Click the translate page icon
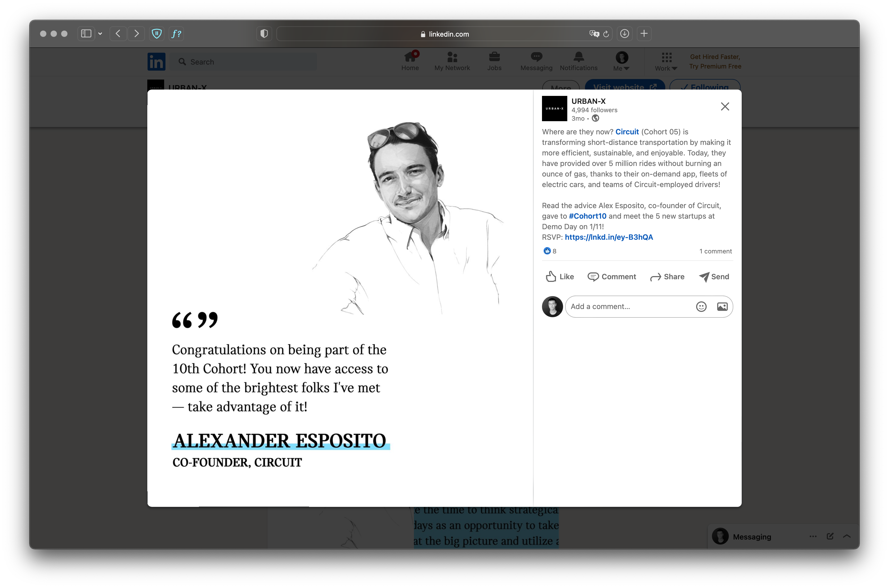Viewport: 889px width, 588px height. [594, 34]
